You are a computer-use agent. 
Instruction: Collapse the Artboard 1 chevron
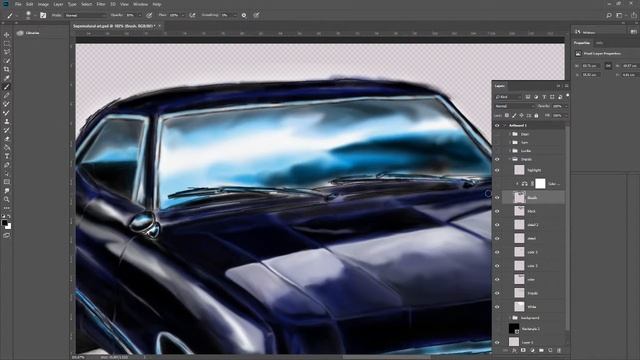click(504, 126)
